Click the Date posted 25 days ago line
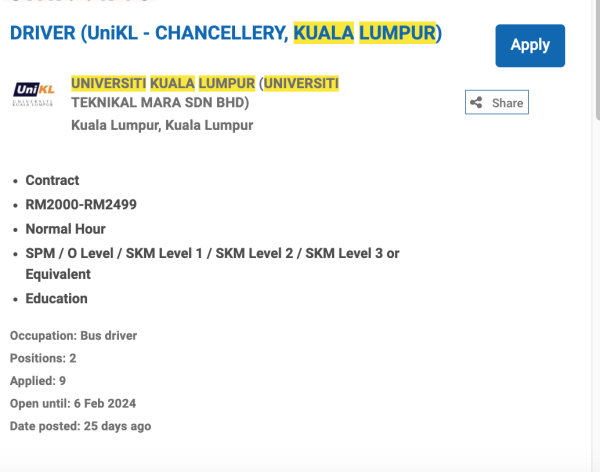Viewport: 600px width, 472px height. click(x=80, y=426)
